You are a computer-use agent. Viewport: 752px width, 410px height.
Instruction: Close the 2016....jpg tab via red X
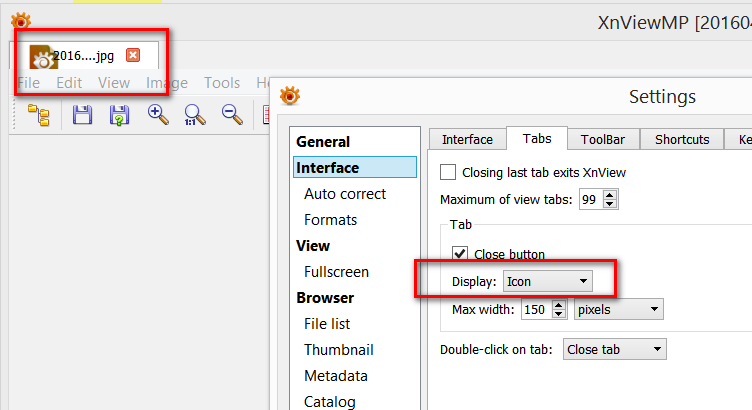pyautogui.click(x=133, y=55)
